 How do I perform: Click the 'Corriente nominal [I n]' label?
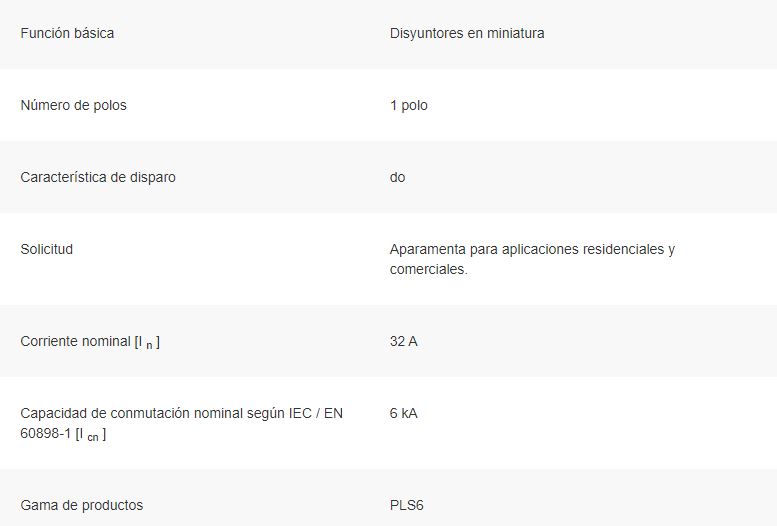pos(90,342)
